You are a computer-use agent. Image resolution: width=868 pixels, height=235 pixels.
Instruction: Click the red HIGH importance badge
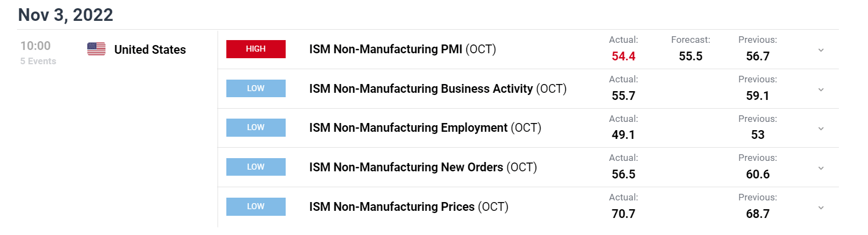(256, 49)
